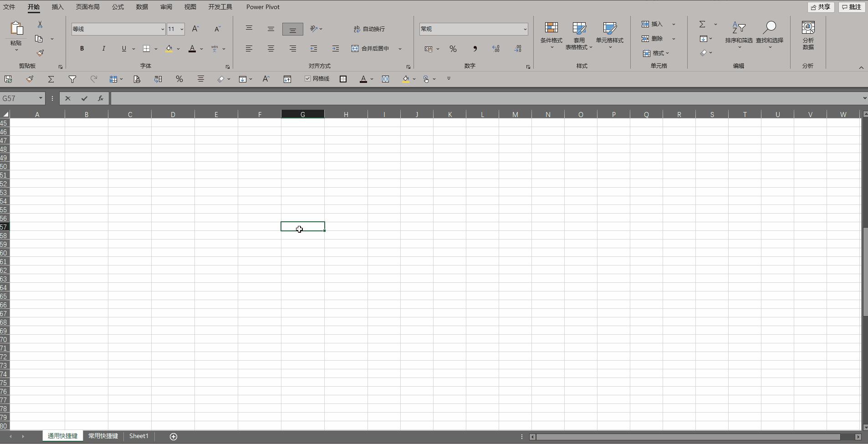Toggle bold formatting
868x444 pixels.
pos(82,48)
